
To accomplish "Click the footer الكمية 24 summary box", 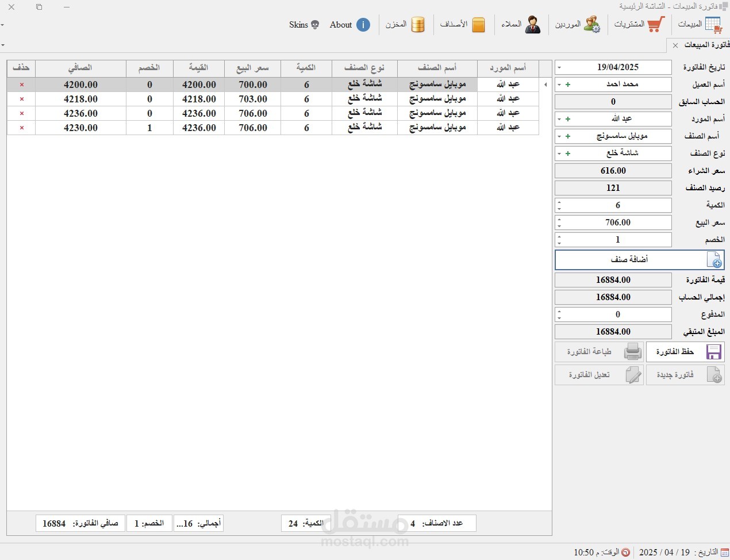I will pyautogui.click(x=305, y=523).
